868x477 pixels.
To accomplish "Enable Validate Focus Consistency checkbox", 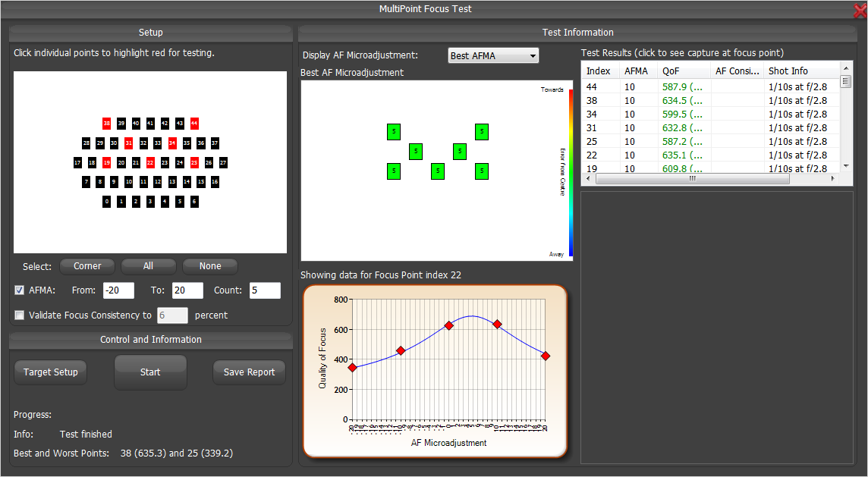I will coord(20,315).
